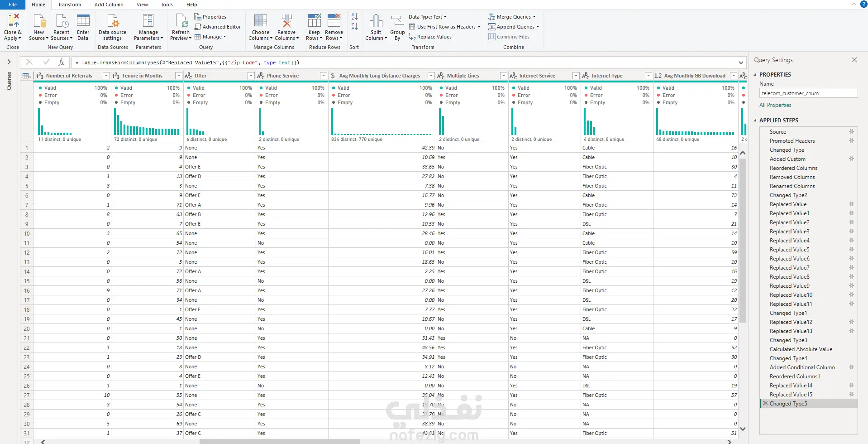Image resolution: width=868 pixels, height=444 pixels.
Task: Click the Enter Data icon
Action: coord(83,21)
